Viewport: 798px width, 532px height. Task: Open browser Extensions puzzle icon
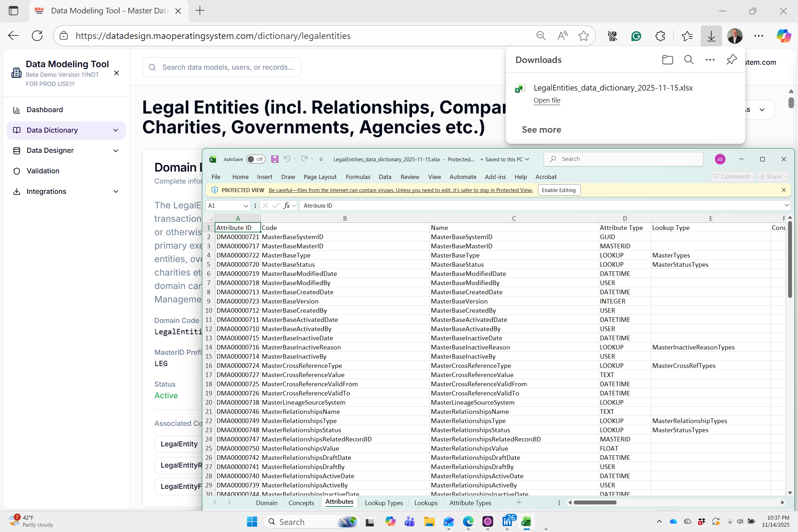click(660, 36)
